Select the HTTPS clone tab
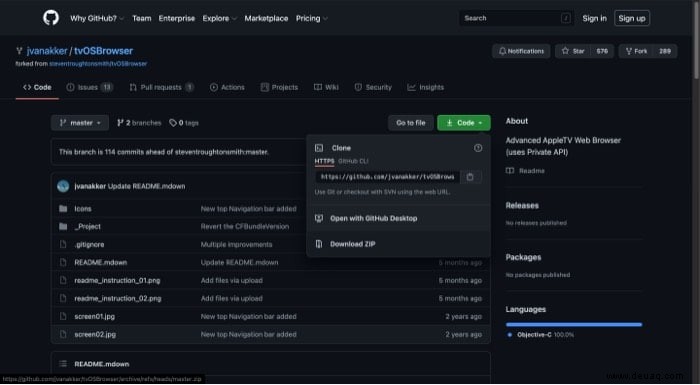Screen dimensions: 700x385 (x=325, y=161)
